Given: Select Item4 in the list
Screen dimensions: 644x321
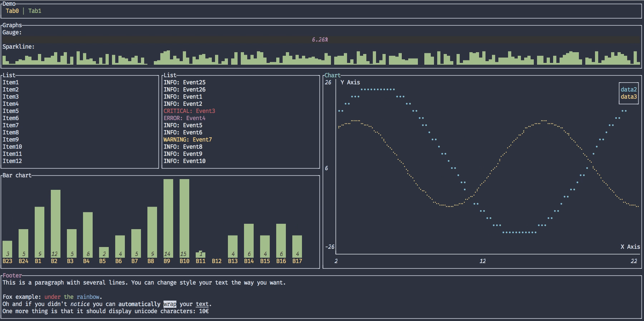Looking at the screenshot, I should coord(11,104).
